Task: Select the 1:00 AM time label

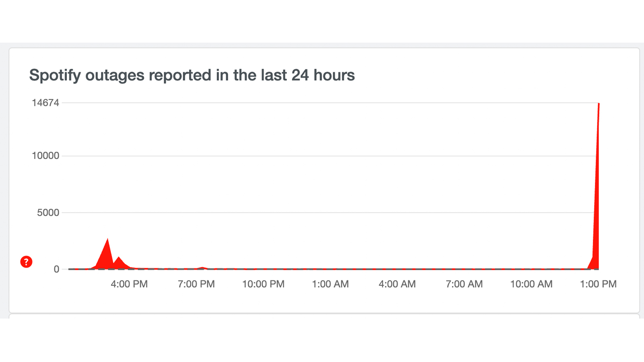Action: (330, 284)
